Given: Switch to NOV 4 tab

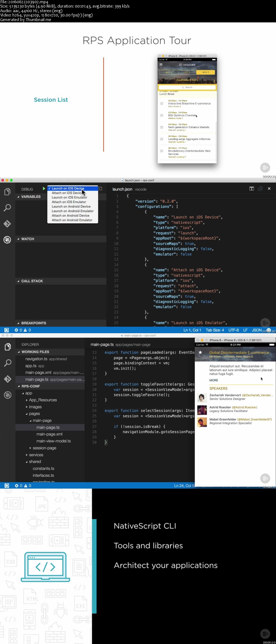Looking at the screenshot, I should tap(187, 72).
